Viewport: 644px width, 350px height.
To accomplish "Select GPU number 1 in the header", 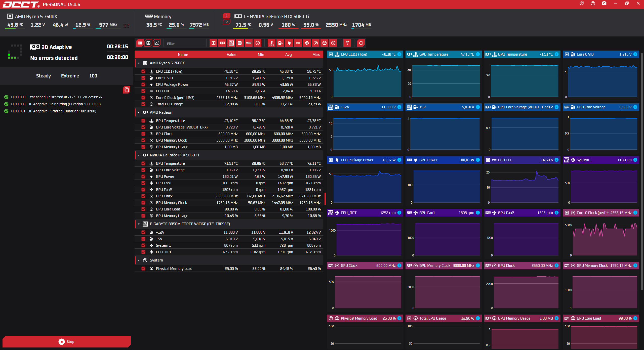I will [x=227, y=16].
